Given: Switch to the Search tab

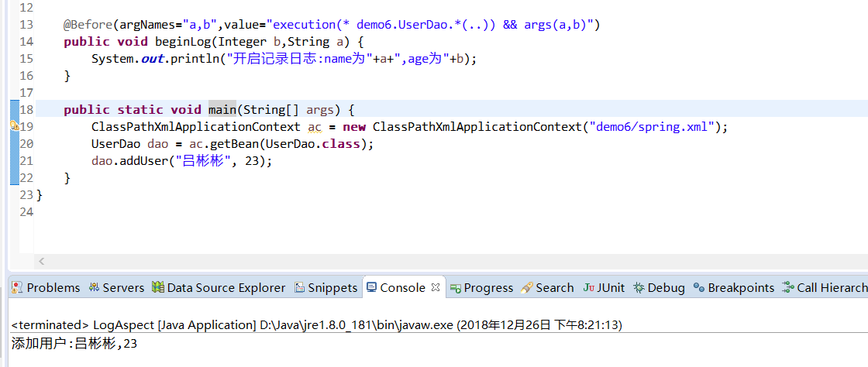Looking at the screenshot, I should click(x=547, y=287).
